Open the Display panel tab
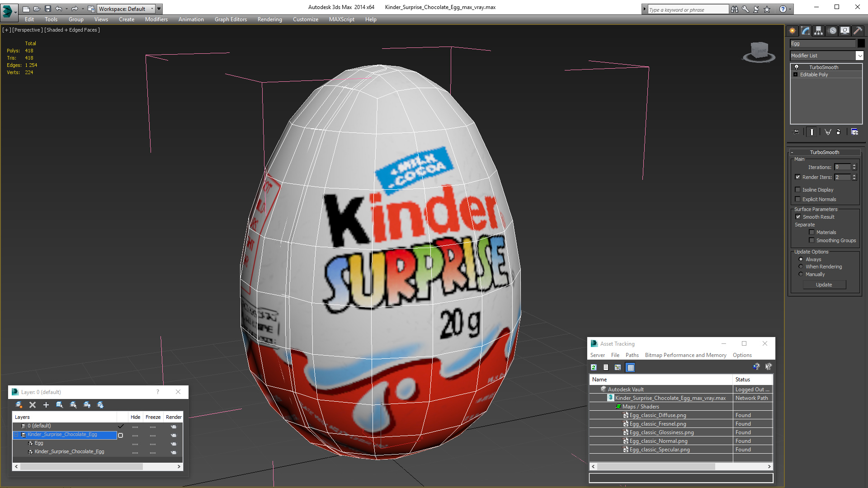This screenshot has width=868, height=488. click(x=844, y=31)
